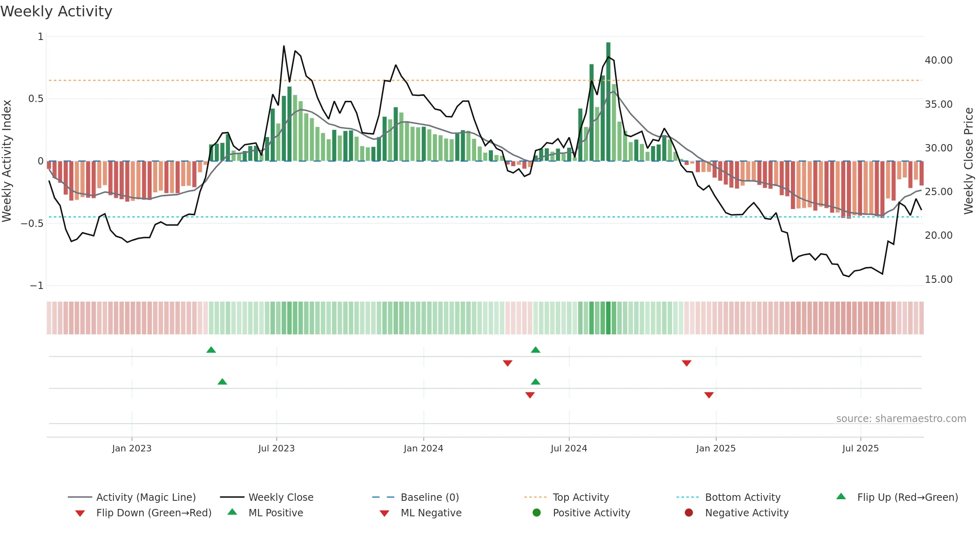Click the ML Negative red triangle near Dec 2024

coord(709,395)
